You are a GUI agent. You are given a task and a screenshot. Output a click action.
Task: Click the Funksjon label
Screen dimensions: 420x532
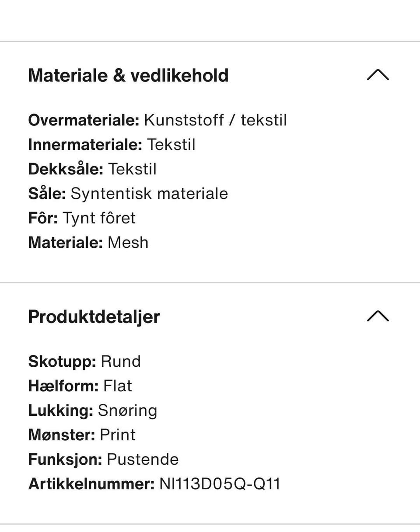pos(65,459)
